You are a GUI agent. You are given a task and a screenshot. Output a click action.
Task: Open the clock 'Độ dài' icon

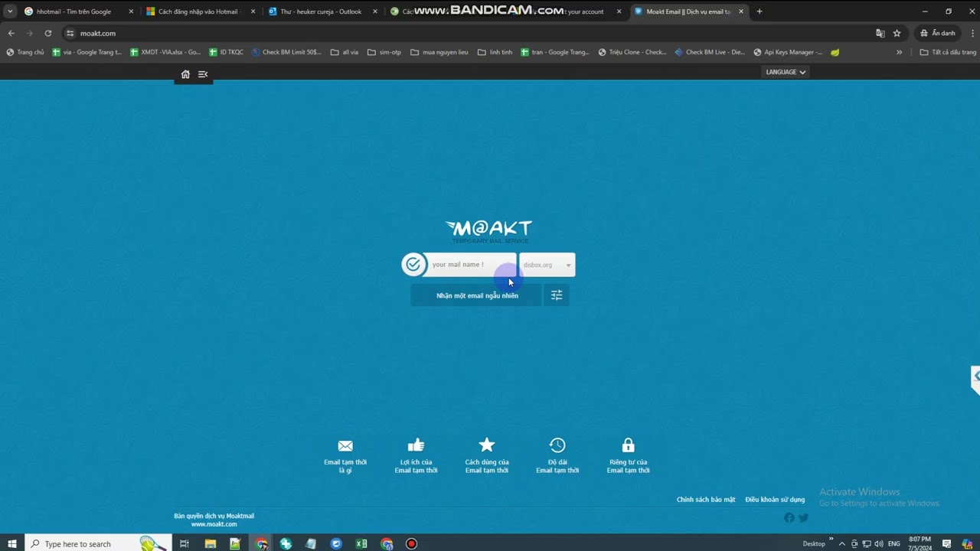(557, 445)
